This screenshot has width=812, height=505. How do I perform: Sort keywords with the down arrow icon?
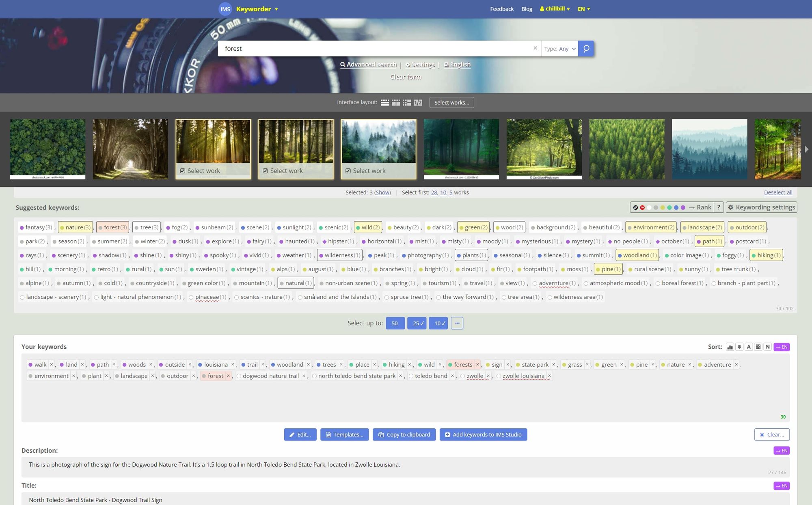pyautogui.click(x=739, y=347)
